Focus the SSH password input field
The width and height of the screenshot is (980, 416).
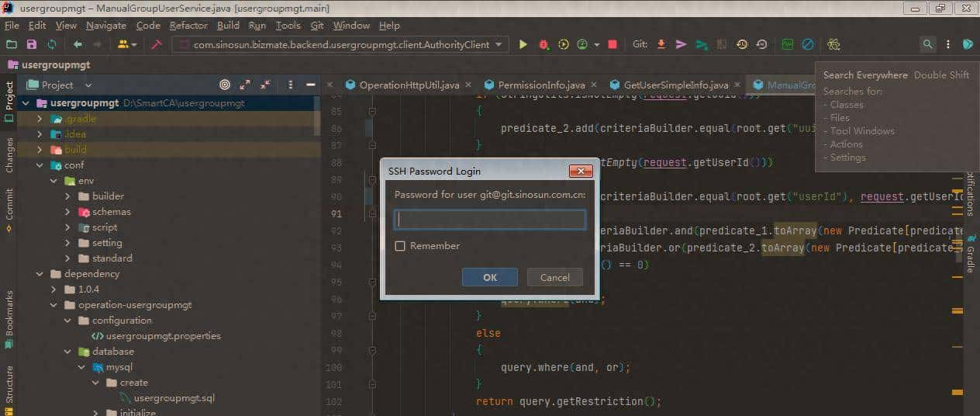[x=490, y=220]
